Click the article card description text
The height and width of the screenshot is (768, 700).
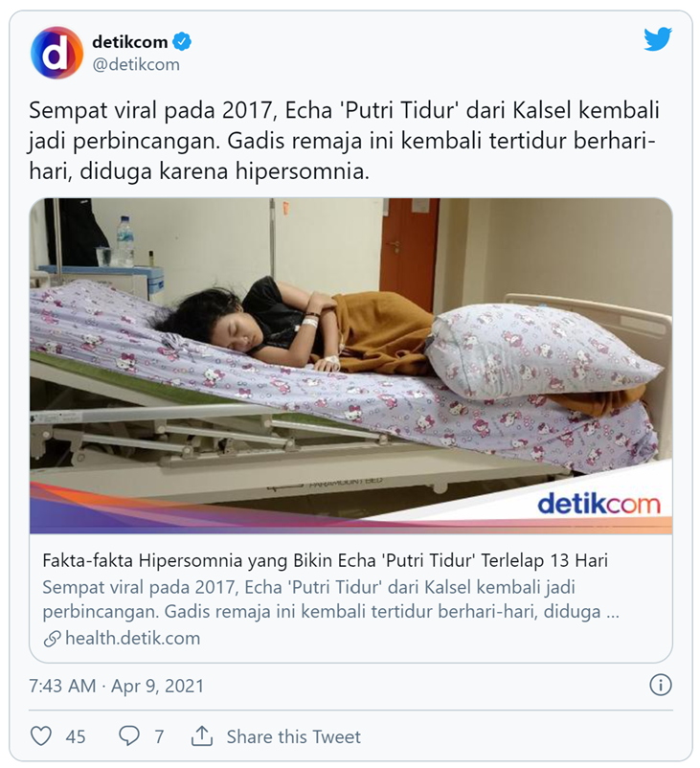coord(330,599)
